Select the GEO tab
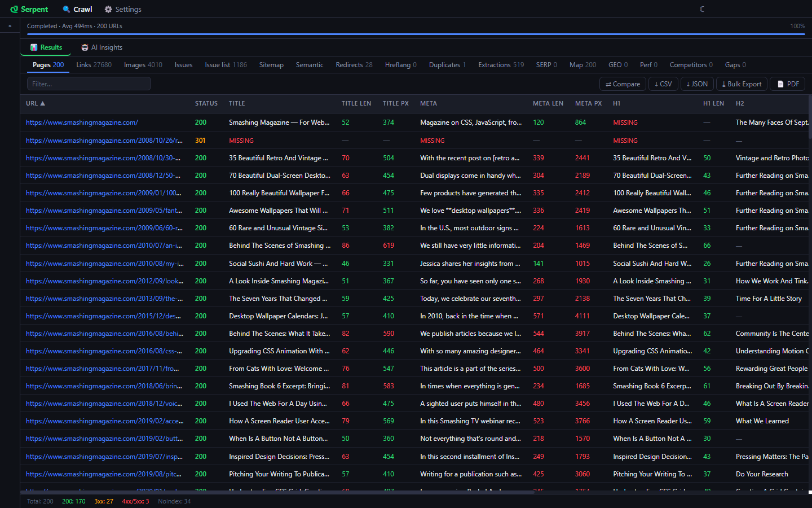The image size is (812, 508). (x=618, y=65)
